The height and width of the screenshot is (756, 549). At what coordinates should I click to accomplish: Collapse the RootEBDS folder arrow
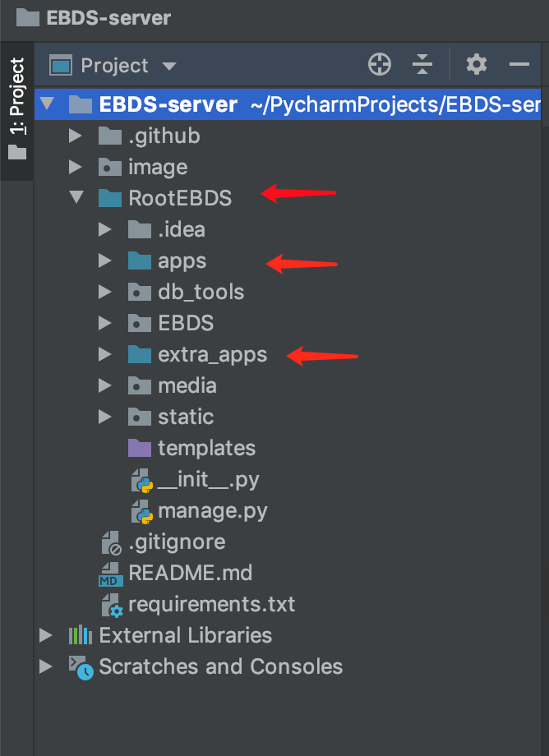coord(76,197)
